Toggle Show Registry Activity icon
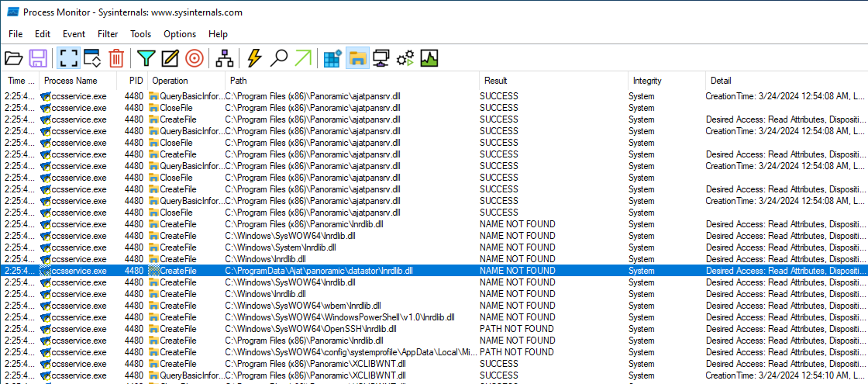The width and height of the screenshot is (868, 384). point(332,57)
